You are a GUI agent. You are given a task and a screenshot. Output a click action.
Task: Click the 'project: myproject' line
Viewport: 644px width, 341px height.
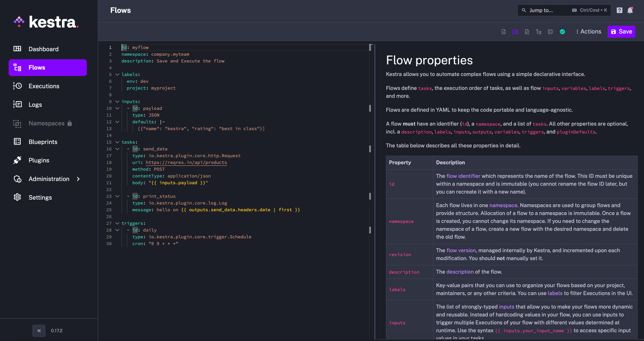coord(151,88)
